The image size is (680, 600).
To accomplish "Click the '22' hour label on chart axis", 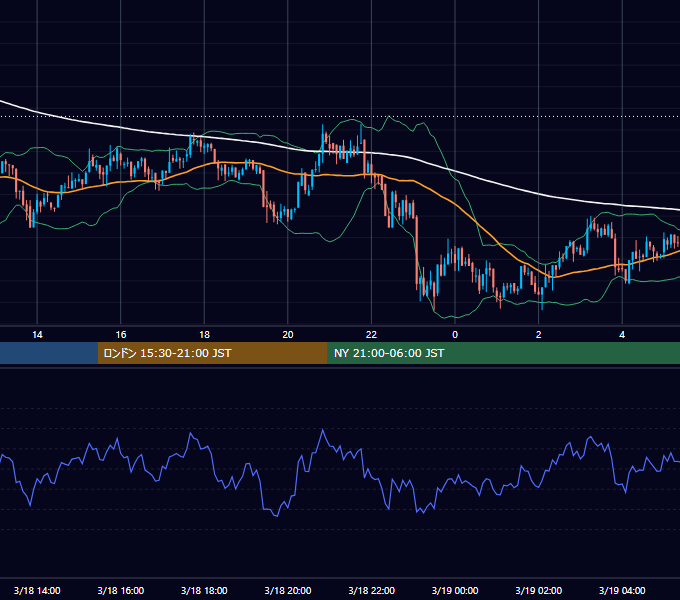I will pos(371,334).
